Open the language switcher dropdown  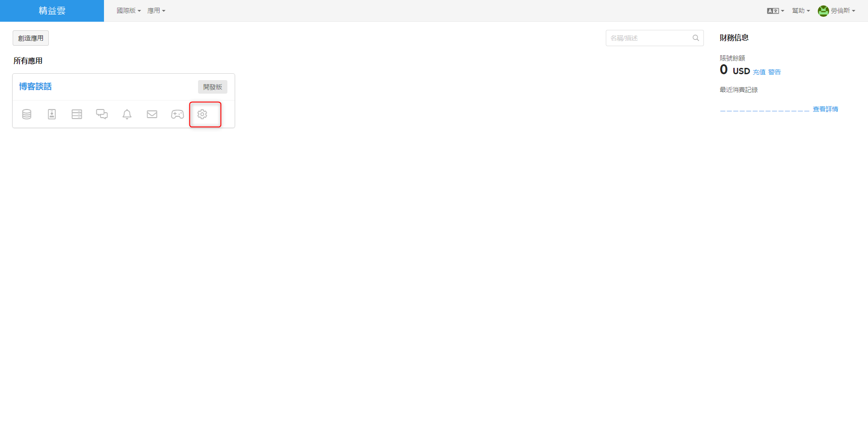click(x=775, y=10)
